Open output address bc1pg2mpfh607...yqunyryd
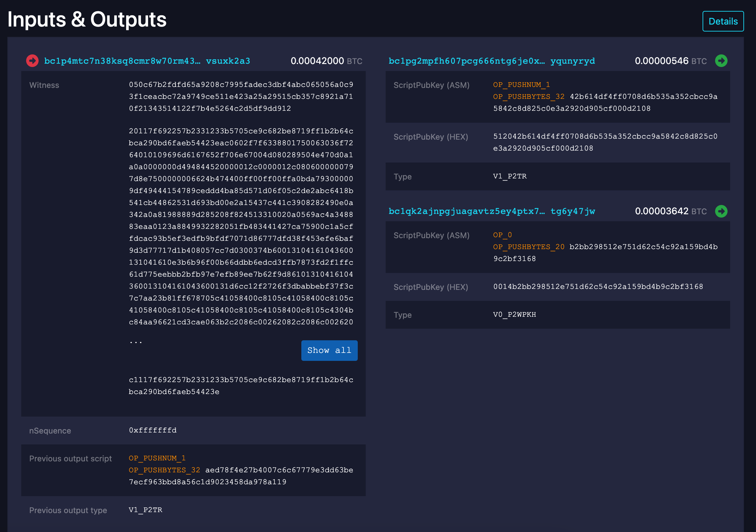 [x=491, y=61]
